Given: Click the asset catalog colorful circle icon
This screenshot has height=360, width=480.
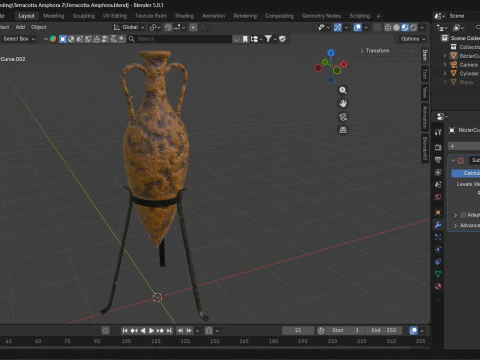Looking at the screenshot, I should (x=53, y=39).
